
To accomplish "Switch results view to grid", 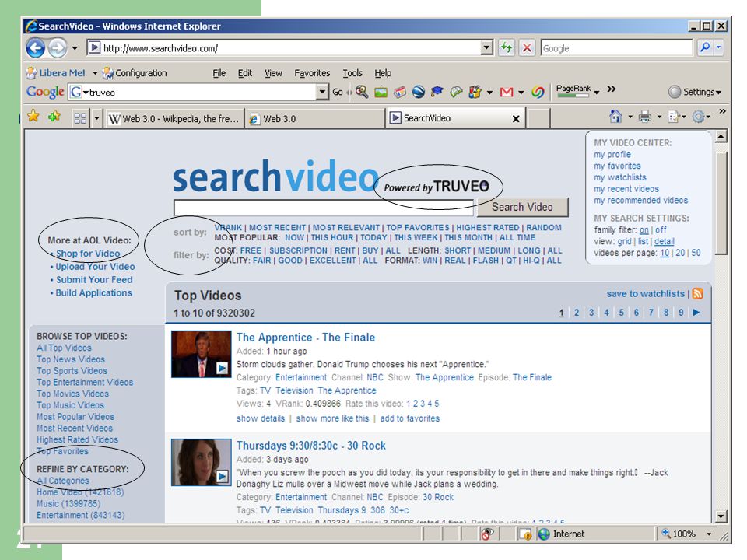I will 624,241.
